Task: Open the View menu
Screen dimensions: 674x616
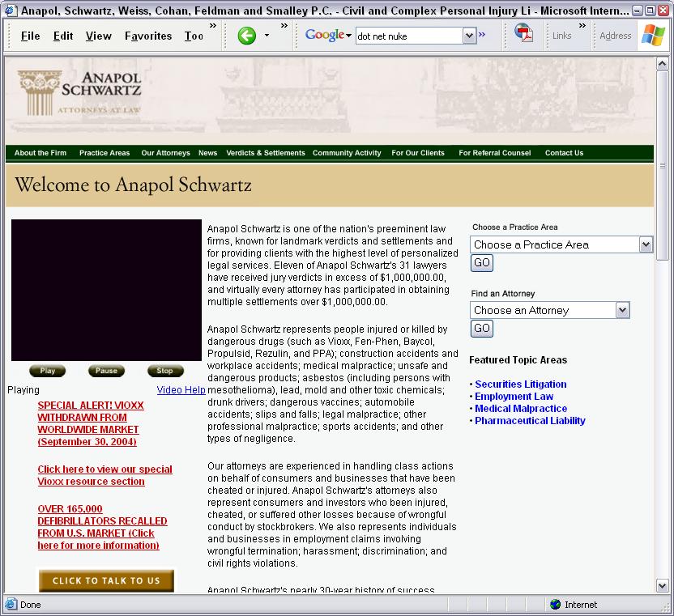Action: [99, 36]
